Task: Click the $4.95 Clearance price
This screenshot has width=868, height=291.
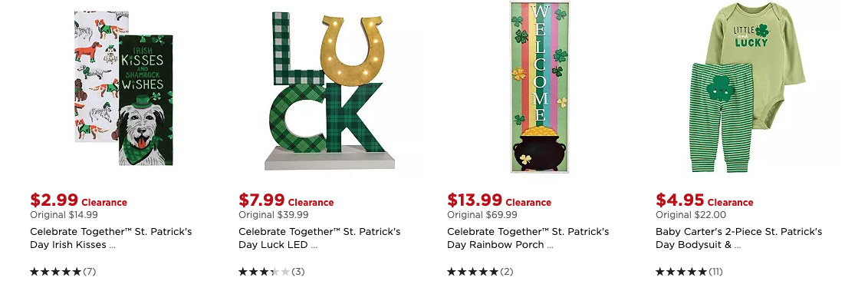Action: tap(705, 200)
